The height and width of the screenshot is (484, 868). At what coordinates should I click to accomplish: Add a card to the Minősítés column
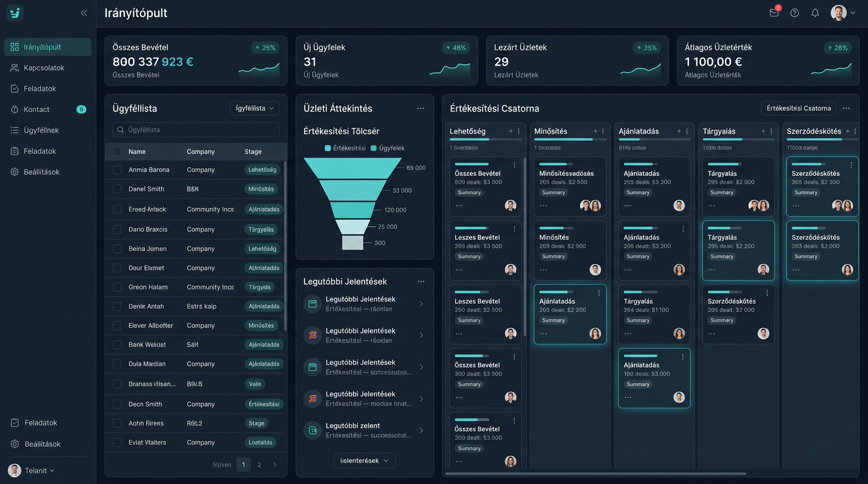(x=595, y=131)
